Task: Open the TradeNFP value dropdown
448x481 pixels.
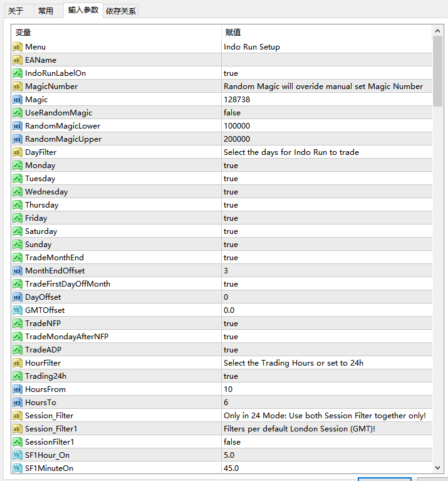Action: (231, 324)
